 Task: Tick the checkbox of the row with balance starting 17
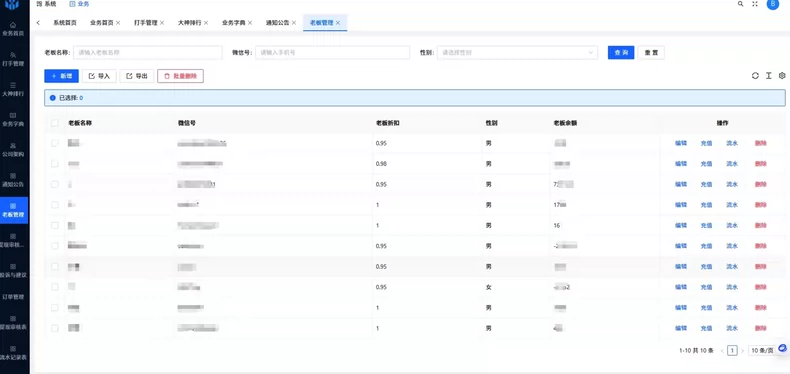(x=54, y=205)
